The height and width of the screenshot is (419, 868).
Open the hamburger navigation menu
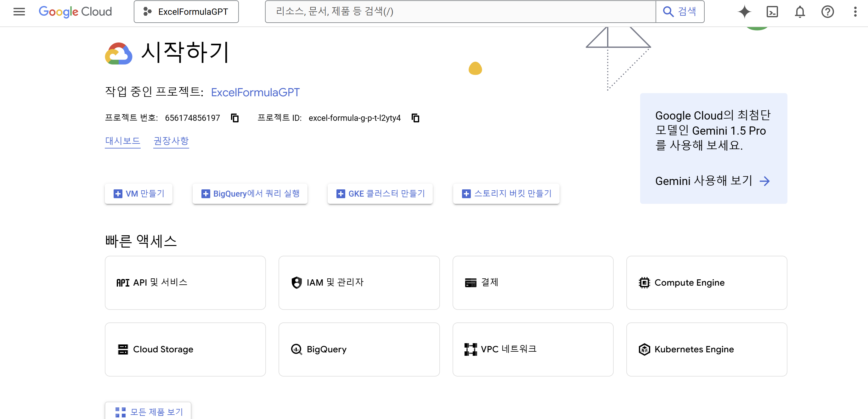click(x=19, y=11)
